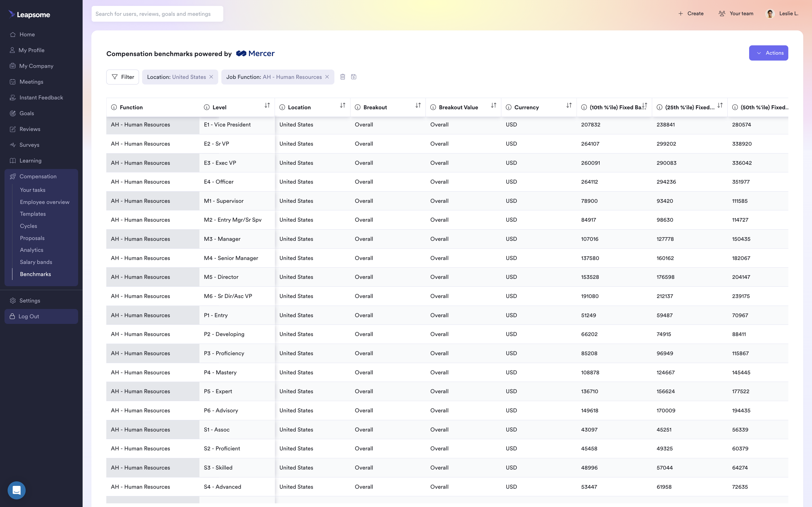The height and width of the screenshot is (507, 812).
Task: Open the Filter icon menu
Action: (123, 77)
